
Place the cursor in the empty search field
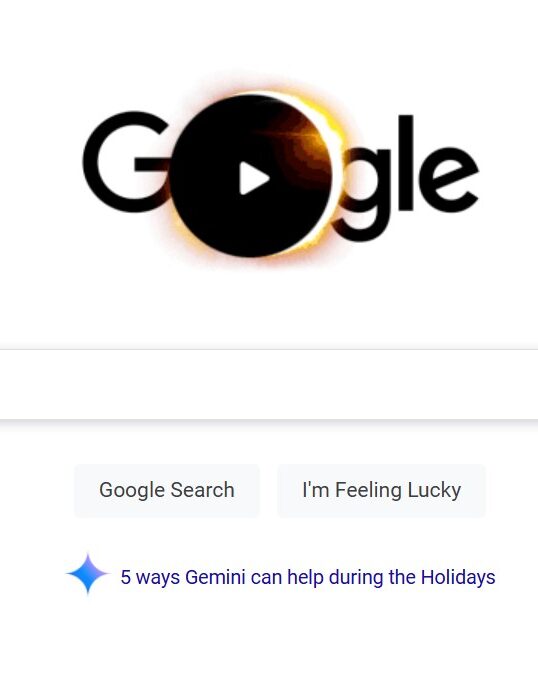tap(269, 384)
